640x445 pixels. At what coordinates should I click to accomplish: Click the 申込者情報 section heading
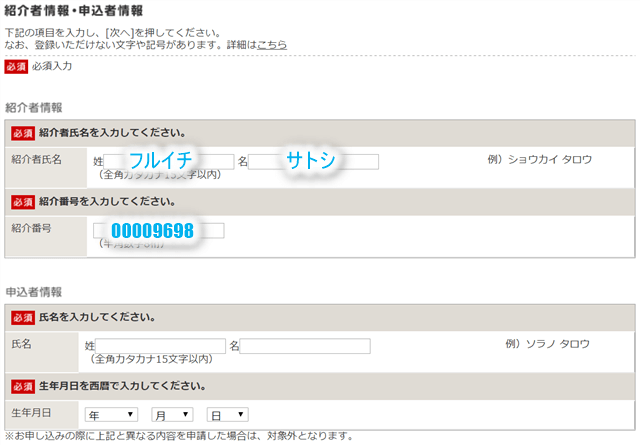pyautogui.click(x=33, y=292)
